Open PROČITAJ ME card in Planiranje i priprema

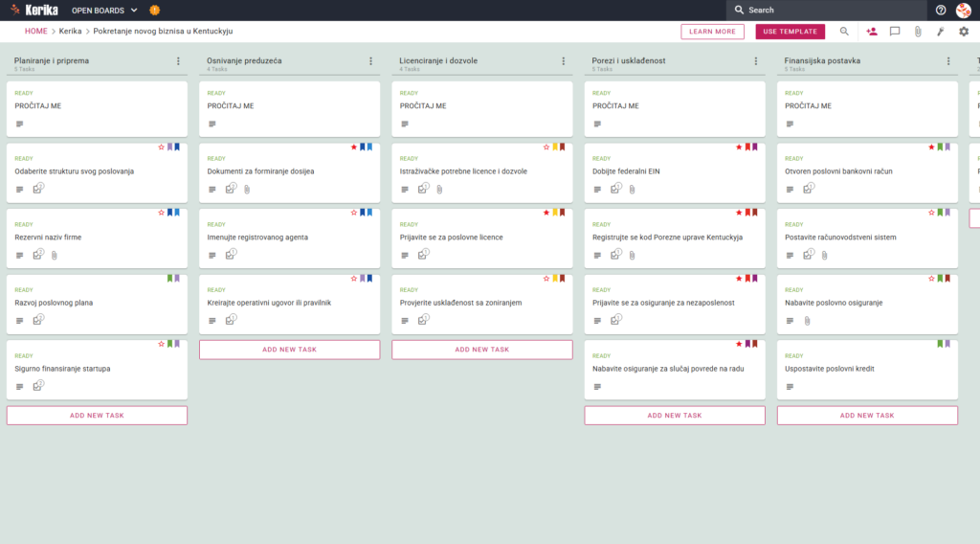tap(97, 109)
